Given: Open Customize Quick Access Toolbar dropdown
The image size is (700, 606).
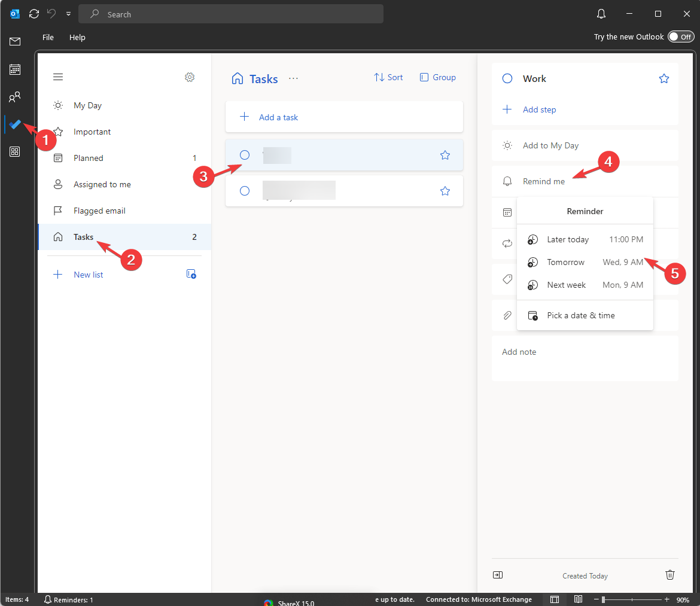Looking at the screenshot, I should [x=68, y=13].
